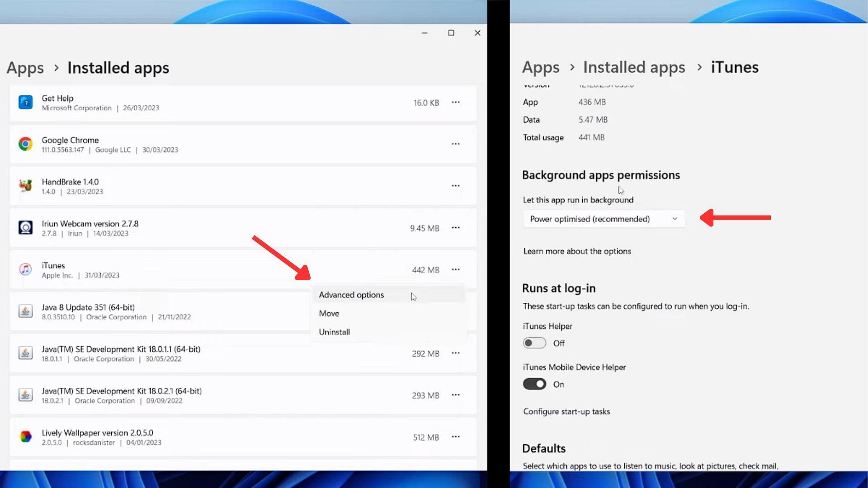
Task: Click Java 8 Update 351 (64-bit) name
Action: [x=88, y=307]
